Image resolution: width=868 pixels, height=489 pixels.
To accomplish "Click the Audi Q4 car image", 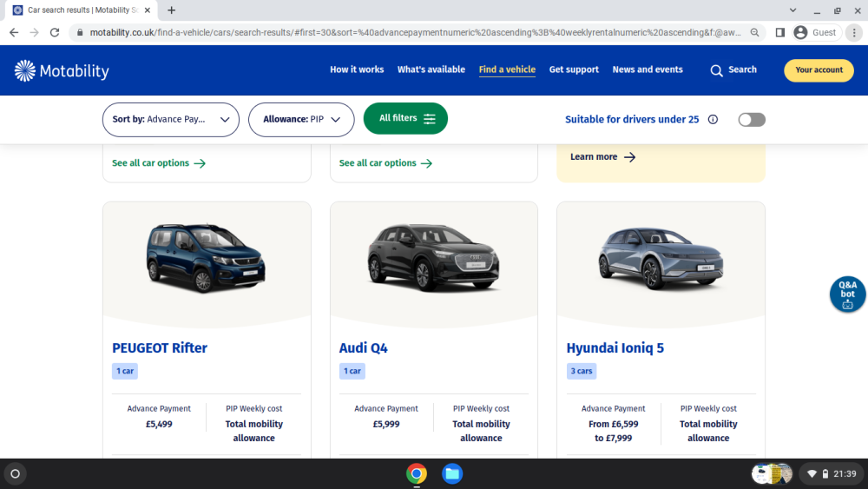I will (x=433, y=258).
